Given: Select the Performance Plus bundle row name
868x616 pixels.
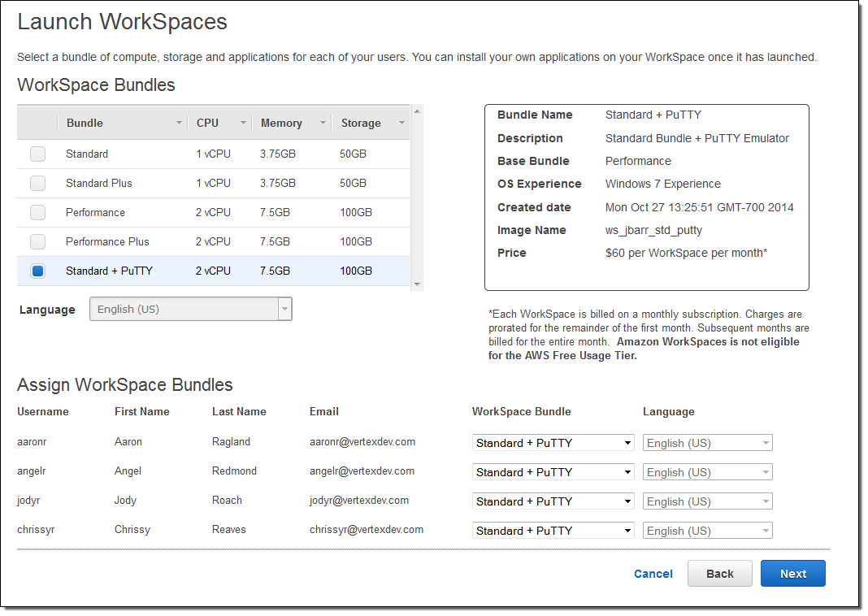Looking at the screenshot, I should point(107,242).
